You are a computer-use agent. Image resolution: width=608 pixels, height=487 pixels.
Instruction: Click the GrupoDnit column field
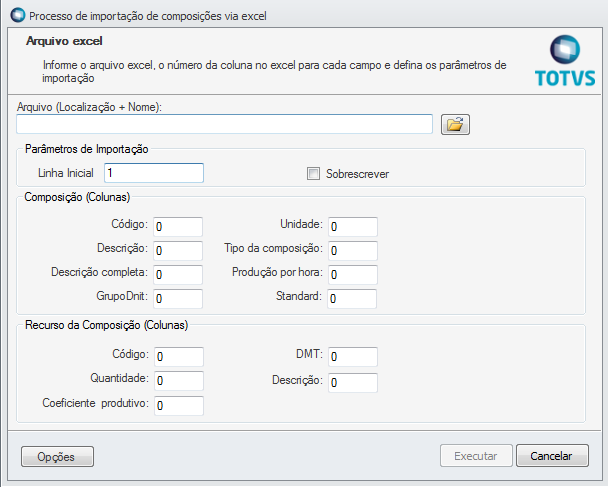(x=178, y=299)
